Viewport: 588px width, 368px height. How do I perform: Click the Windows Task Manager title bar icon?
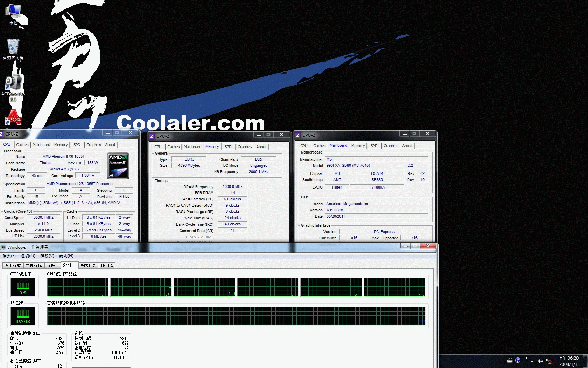click(3, 247)
